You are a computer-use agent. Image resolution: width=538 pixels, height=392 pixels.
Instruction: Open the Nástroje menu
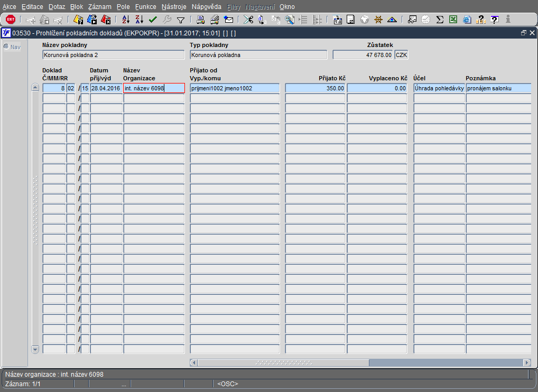[x=173, y=7]
